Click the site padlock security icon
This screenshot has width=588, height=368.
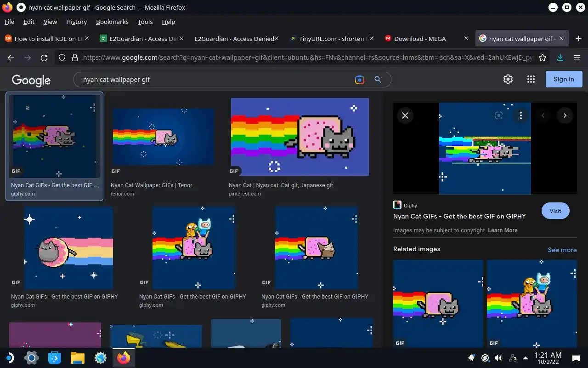[x=75, y=57]
